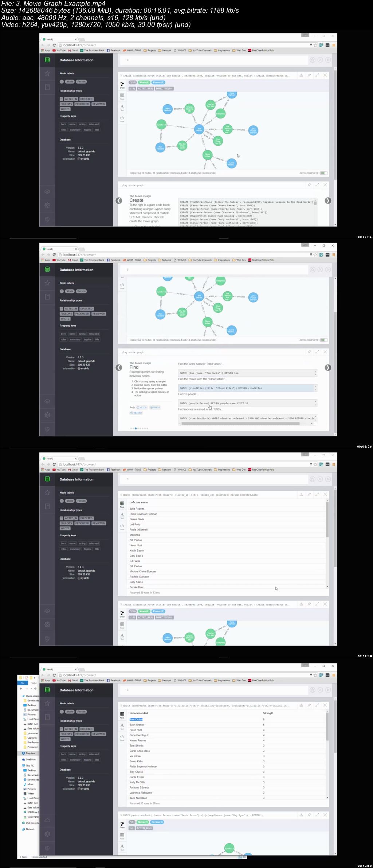Click Person node label in 00:06:26 sidebar
Screen dimensions: 373x868
[81, 291]
